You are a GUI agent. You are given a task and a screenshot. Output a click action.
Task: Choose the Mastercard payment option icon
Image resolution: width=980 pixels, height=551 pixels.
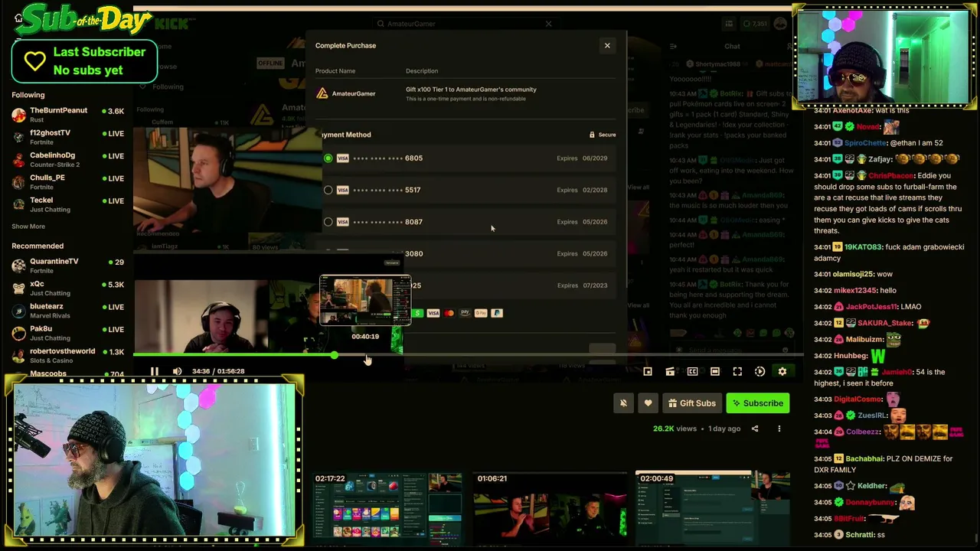pyautogui.click(x=449, y=313)
